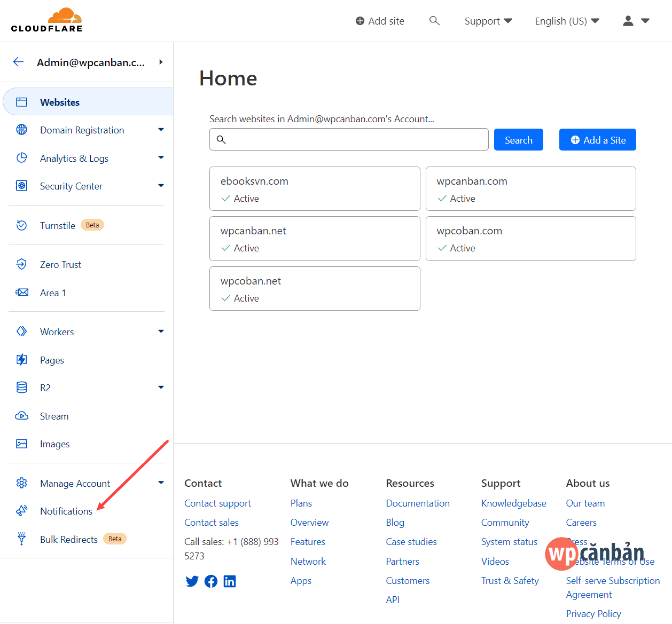Image resolution: width=672 pixels, height=624 pixels.
Task: Open the API footer link
Action: (393, 600)
